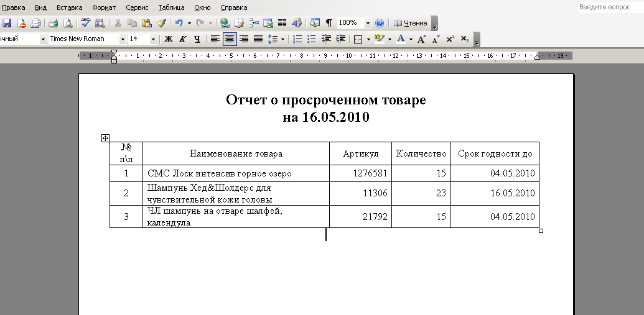The image size is (644, 315).
Task: Toggle Italic (К) formatting
Action: click(183, 39)
